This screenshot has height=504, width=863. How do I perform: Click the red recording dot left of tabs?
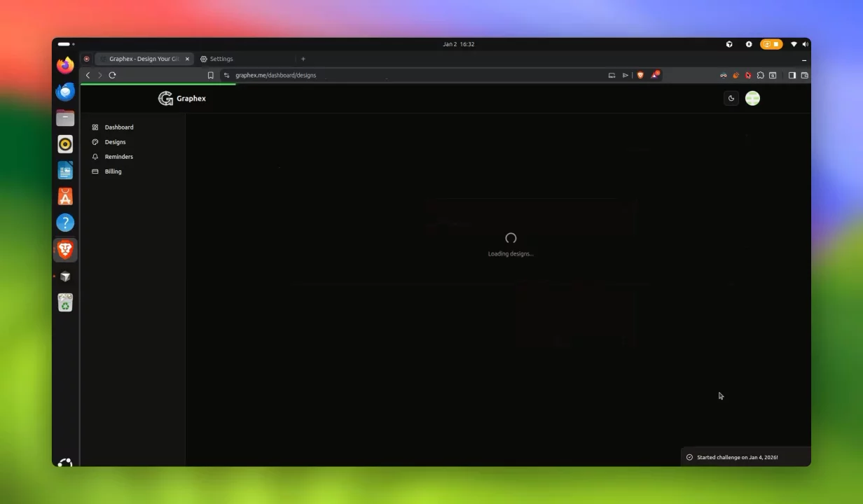(x=87, y=59)
